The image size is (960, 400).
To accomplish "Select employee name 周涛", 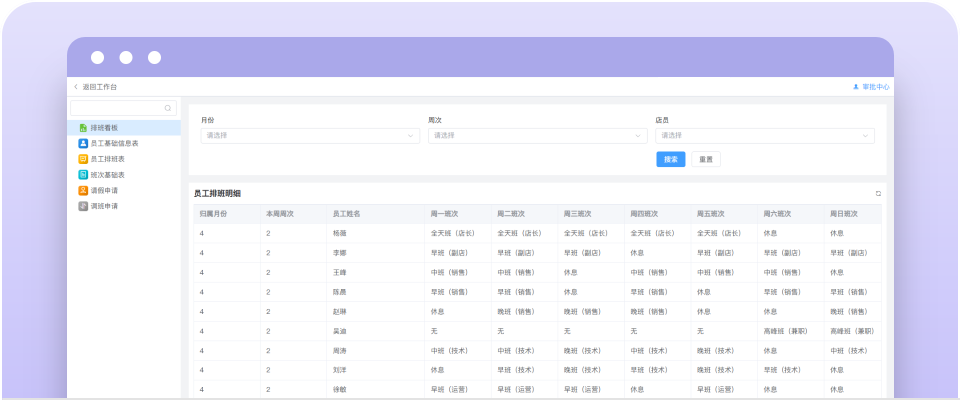I will [340, 351].
